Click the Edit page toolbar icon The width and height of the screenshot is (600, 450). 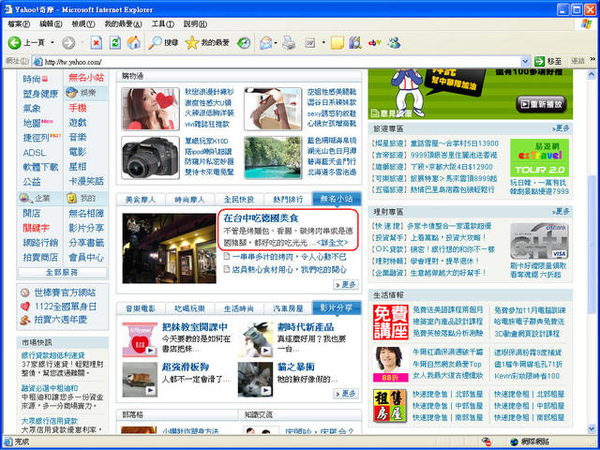point(310,42)
